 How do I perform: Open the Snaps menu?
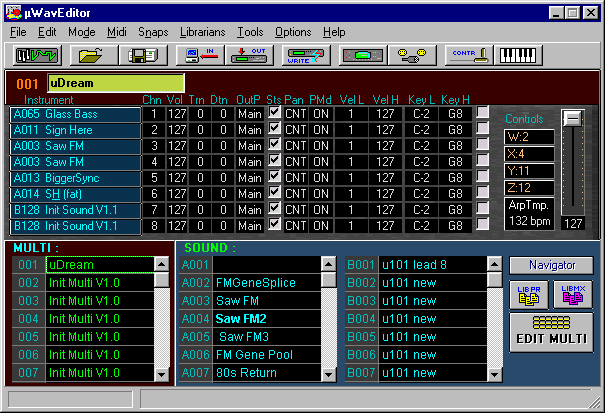point(153,32)
